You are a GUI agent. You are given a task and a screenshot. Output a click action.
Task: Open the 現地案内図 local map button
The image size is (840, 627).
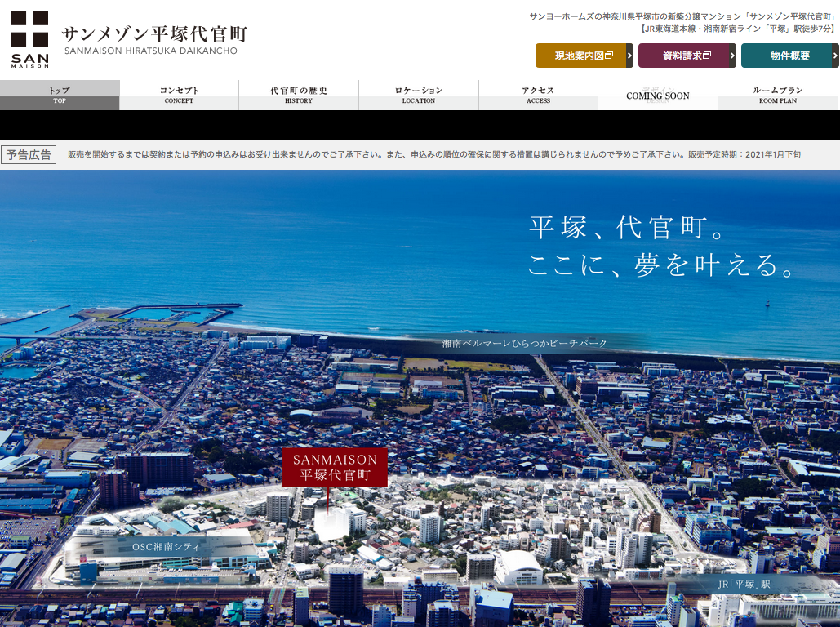click(x=580, y=56)
